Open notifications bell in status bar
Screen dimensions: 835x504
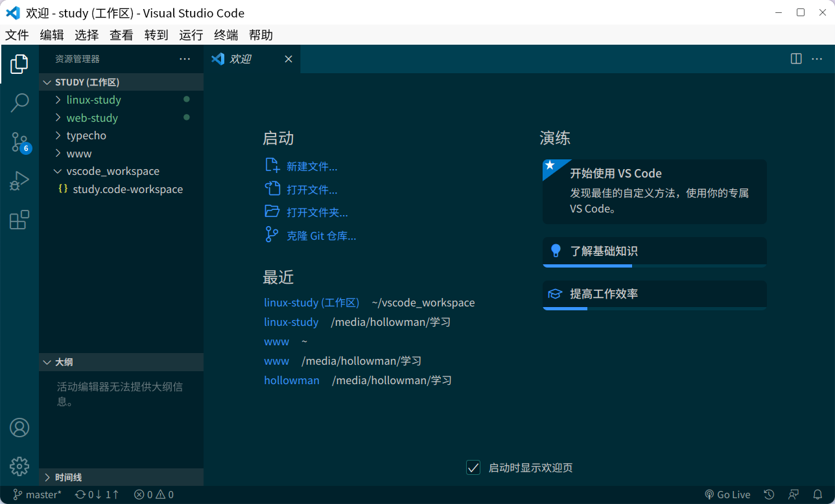pyautogui.click(x=817, y=495)
